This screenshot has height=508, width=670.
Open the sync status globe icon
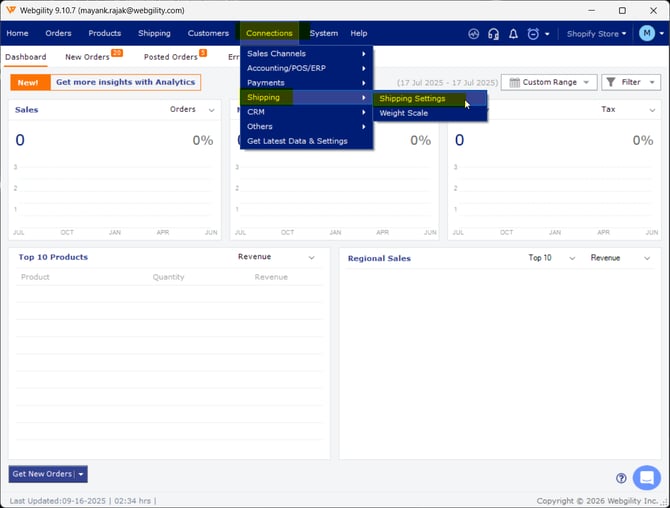point(473,34)
